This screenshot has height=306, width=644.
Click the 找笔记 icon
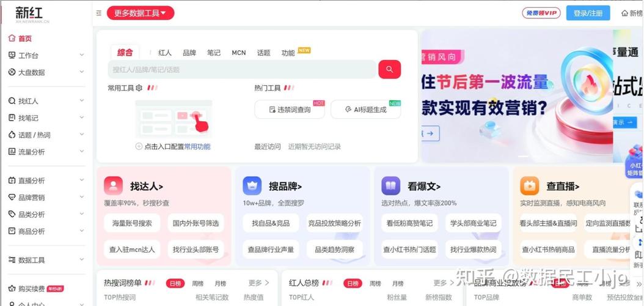point(12,118)
